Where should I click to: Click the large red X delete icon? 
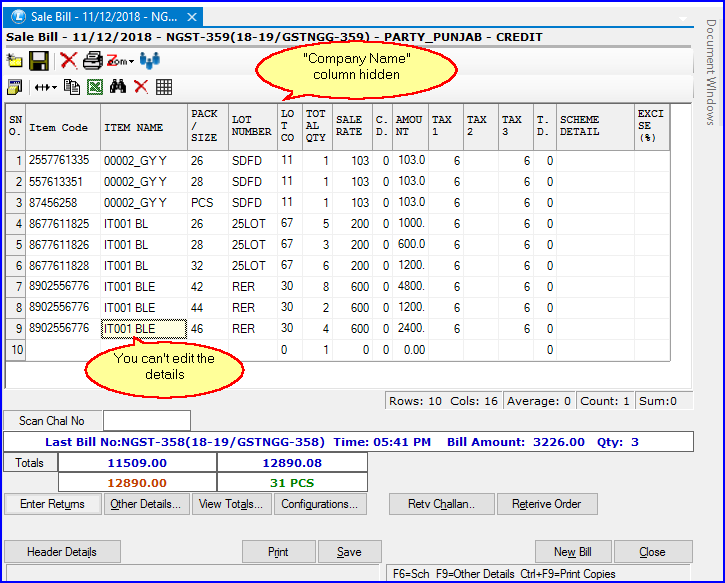(x=68, y=61)
